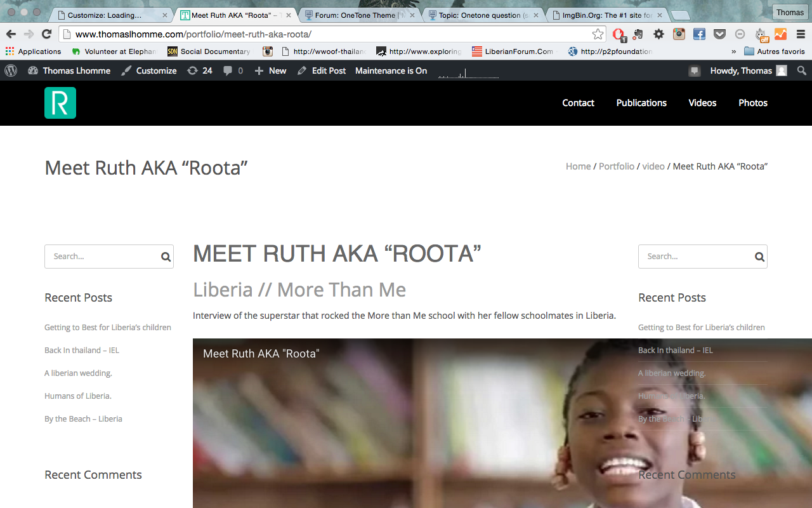
Task: Open the Instagram bookmark icon in bookmarks bar
Action: [268, 51]
